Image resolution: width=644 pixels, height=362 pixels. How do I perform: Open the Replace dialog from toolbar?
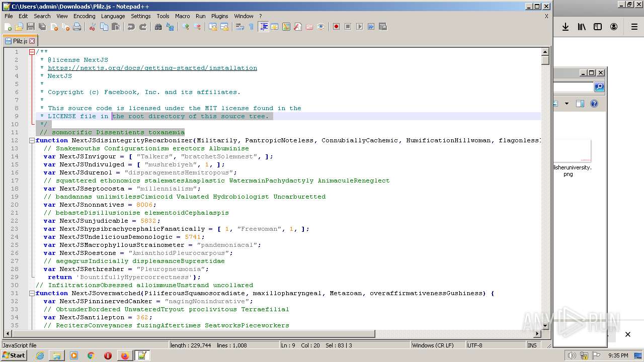(170, 27)
